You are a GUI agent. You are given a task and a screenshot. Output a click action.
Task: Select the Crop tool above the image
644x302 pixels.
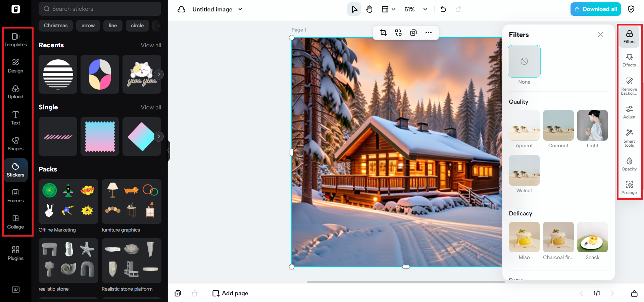383,33
